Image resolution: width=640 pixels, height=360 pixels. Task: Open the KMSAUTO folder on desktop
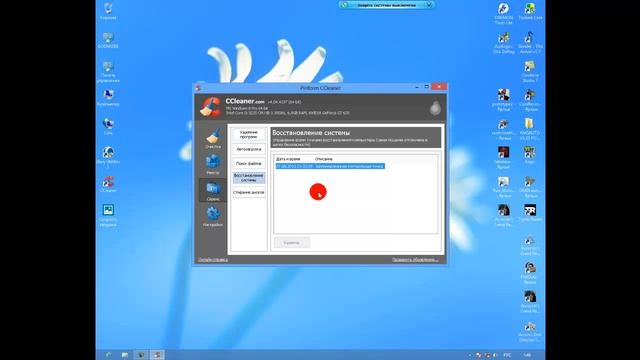pyautogui.click(x=530, y=129)
